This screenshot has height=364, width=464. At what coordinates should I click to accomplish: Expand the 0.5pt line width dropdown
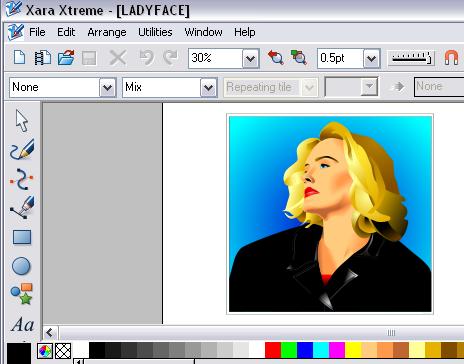tap(372, 59)
